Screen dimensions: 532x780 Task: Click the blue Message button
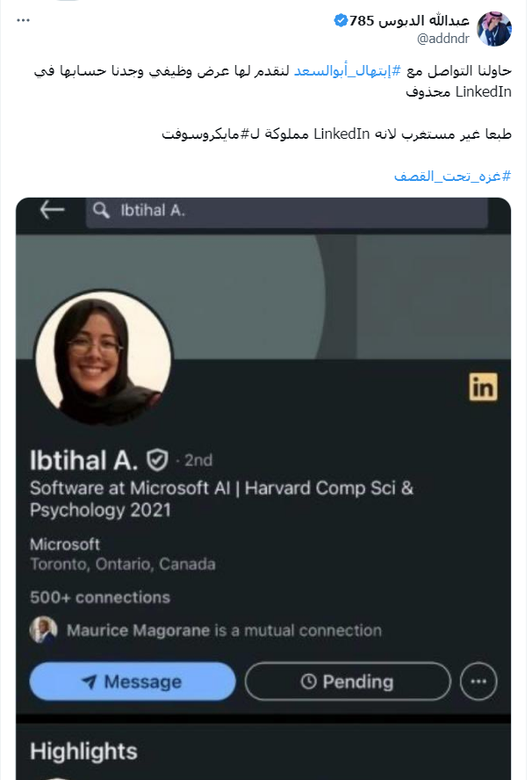point(133,682)
